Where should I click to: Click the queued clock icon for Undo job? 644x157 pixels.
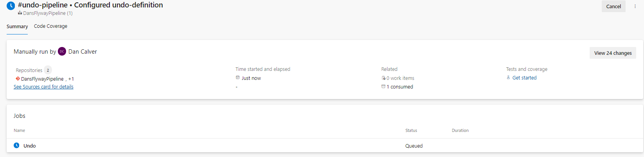16,145
